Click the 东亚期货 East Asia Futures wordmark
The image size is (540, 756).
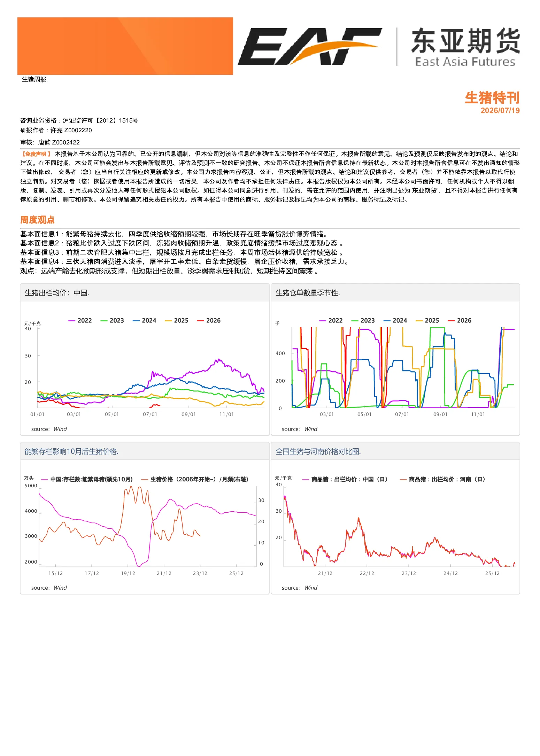465,47
